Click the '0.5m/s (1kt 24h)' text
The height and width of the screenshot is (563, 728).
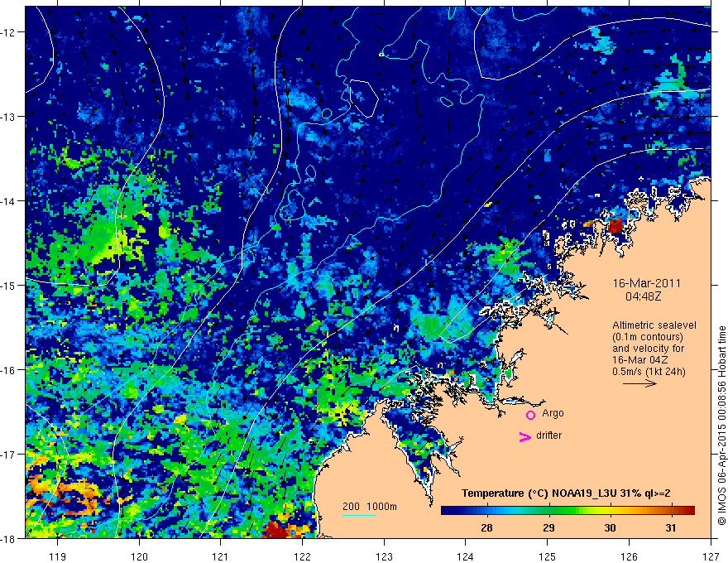tap(649, 372)
